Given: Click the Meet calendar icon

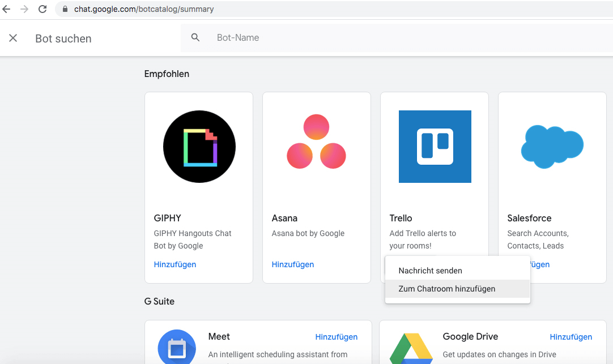Looking at the screenshot, I should coord(177,347).
